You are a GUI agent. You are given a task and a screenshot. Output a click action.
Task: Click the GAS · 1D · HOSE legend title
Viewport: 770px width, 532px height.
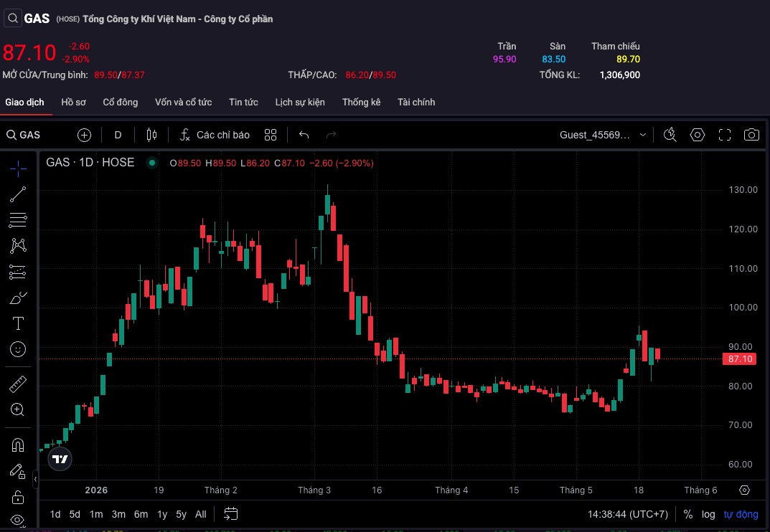[90, 163]
